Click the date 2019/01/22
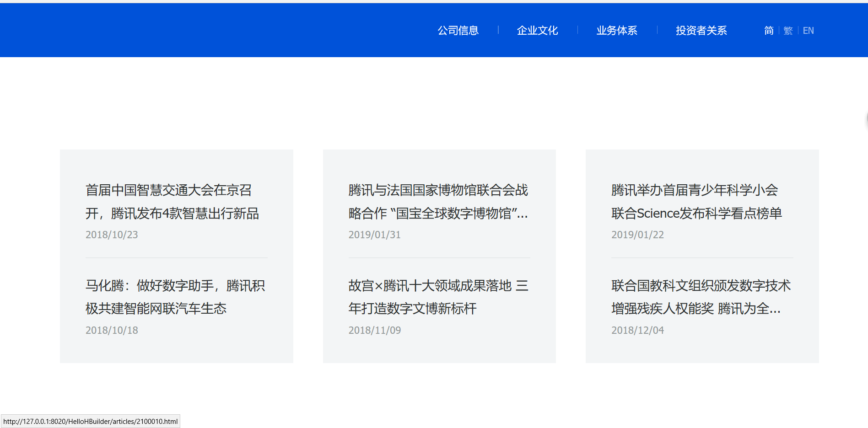The image size is (868, 428). click(637, 235)
